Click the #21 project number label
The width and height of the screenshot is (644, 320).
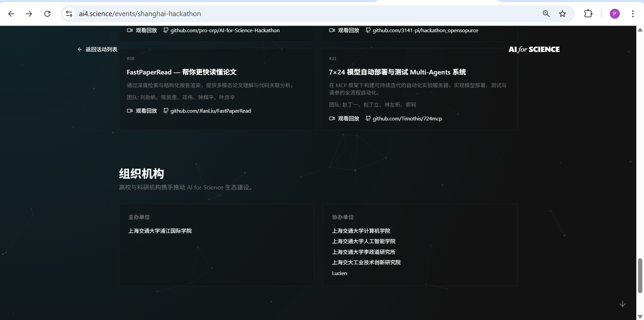click(333, 58)
